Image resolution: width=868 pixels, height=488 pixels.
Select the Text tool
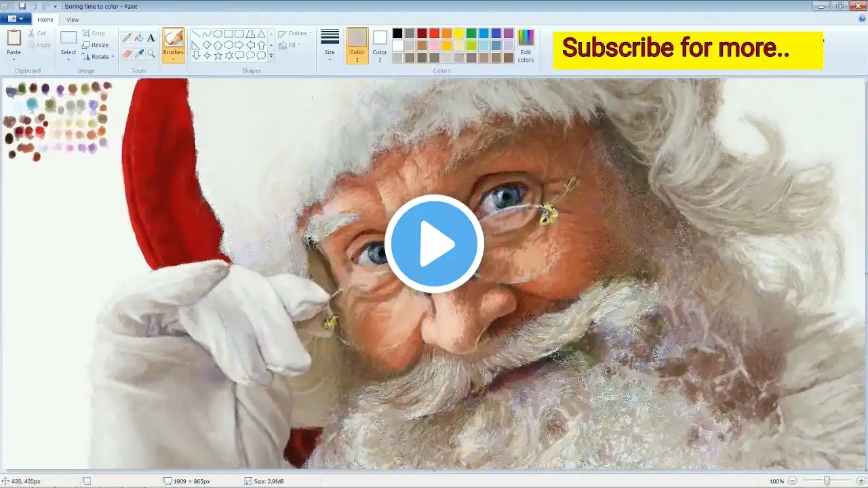[151, 38]
